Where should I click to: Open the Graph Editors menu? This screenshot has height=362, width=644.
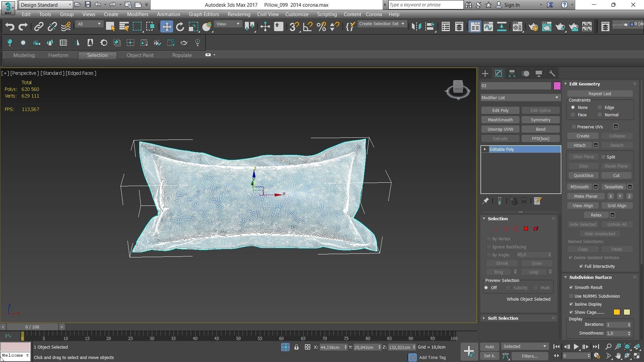pos(204,14)
